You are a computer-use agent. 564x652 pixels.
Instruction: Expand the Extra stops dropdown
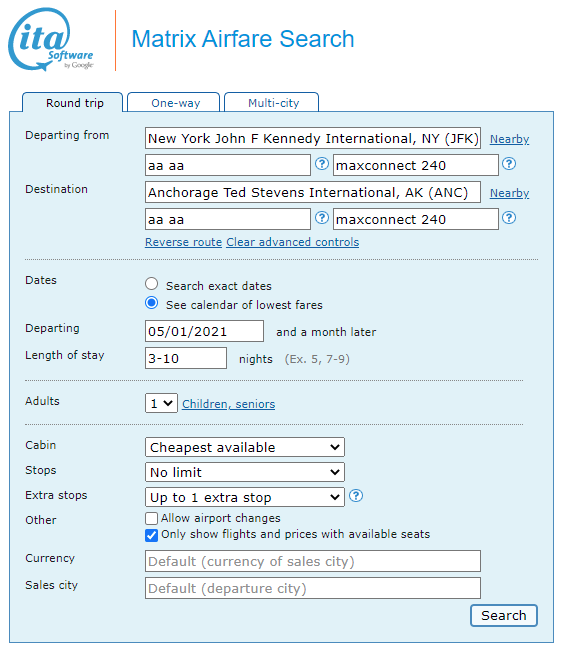245,497
